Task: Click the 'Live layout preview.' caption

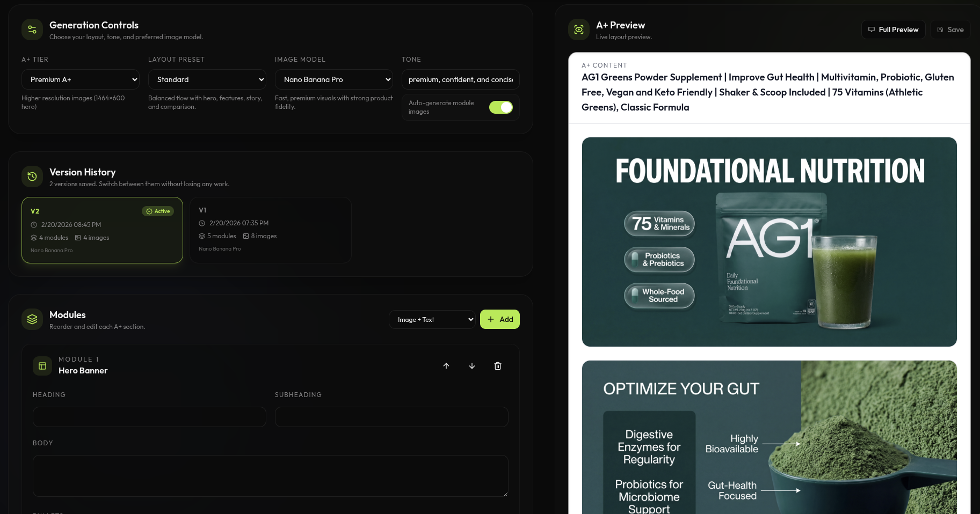Action: (x=624, y=37)
